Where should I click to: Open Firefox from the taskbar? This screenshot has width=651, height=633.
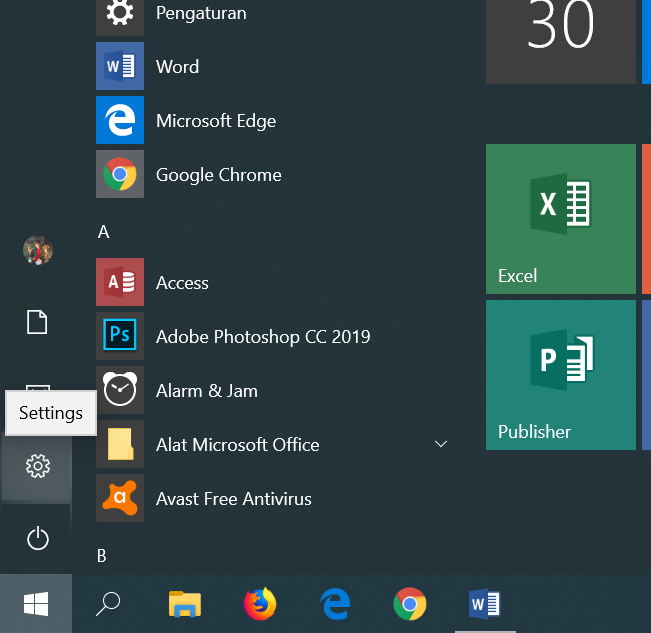coord(259,604)
